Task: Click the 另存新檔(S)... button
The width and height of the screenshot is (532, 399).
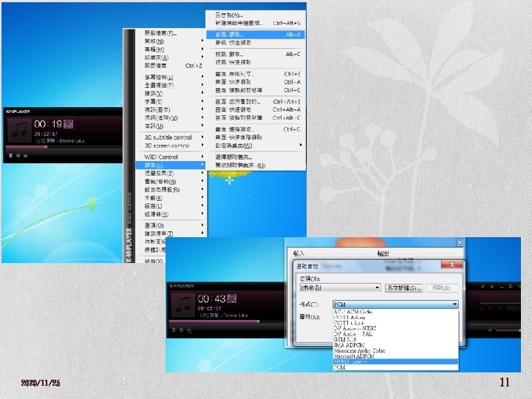Action: 403,288
